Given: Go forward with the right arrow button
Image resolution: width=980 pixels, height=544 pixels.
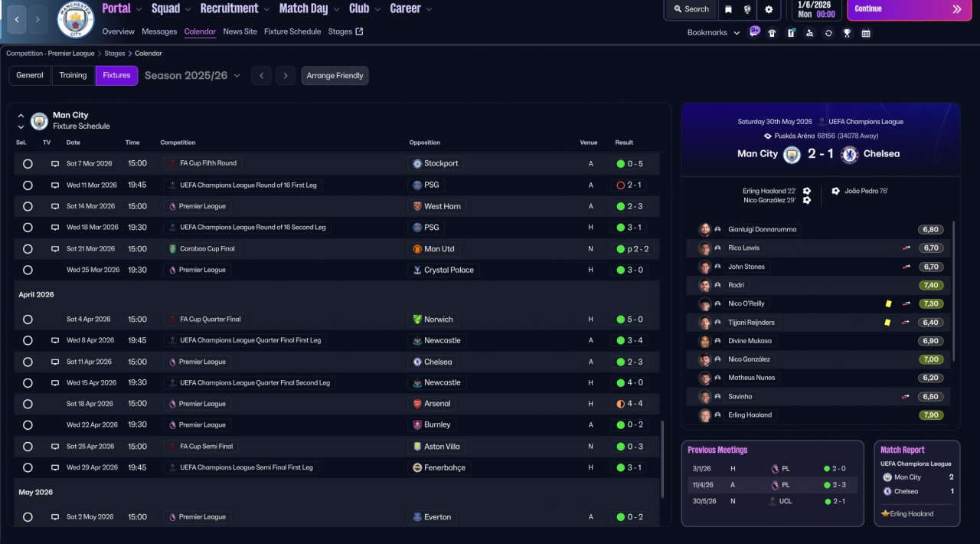Looking at the screenshot, I should pyautogui.click(x=38, y=19).
